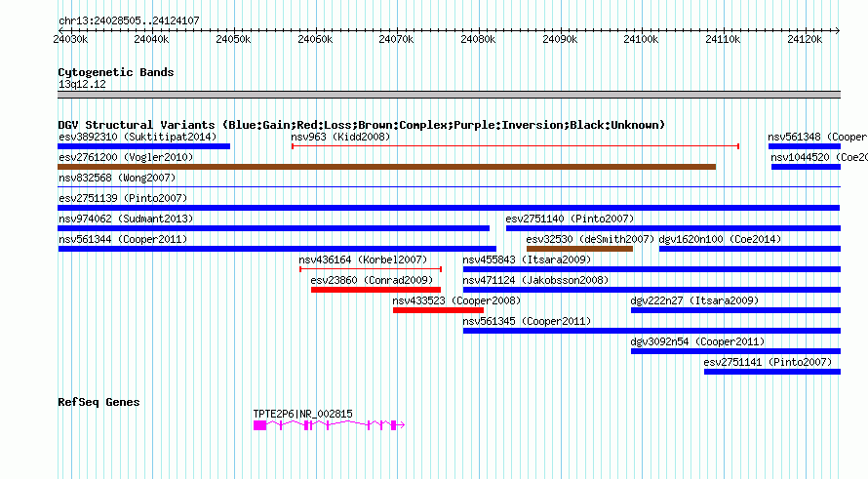The width and height of the screenshot is (868, 479).
Task: Click the nsv1044520 variant bar
Action: point(806,167)
